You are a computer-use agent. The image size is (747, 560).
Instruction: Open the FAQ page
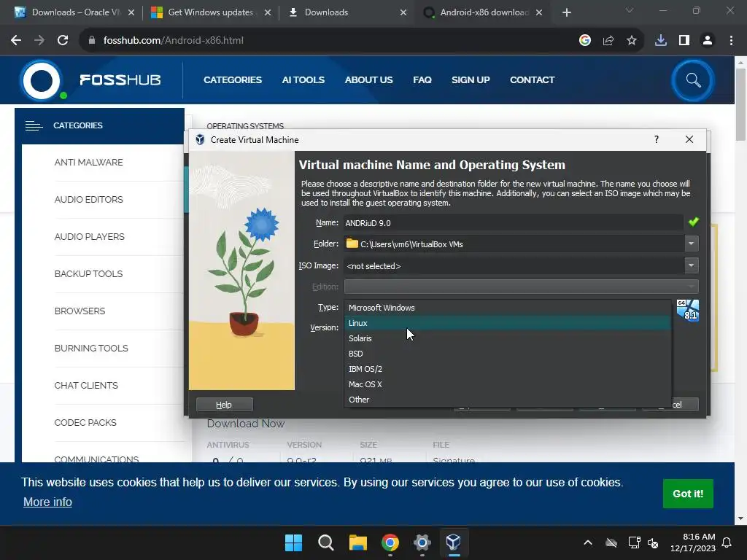point(422,80)
